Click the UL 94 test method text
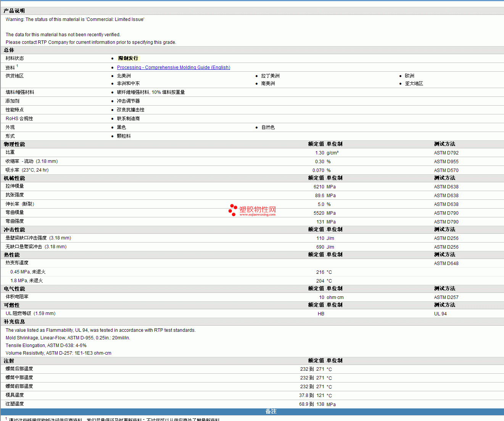The width and height of the screenshot is (504, 421). click(x=440, y=314)
